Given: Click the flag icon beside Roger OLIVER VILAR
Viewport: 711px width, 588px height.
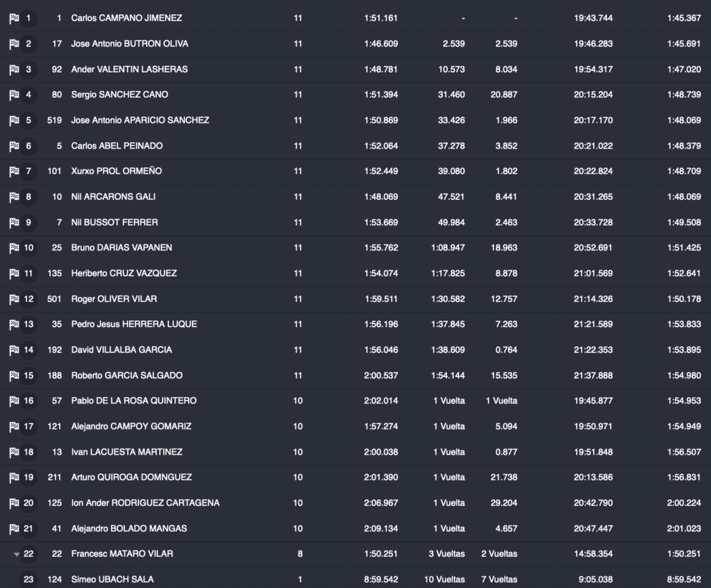Looking at the screenshot, I should tap(14, 299).
